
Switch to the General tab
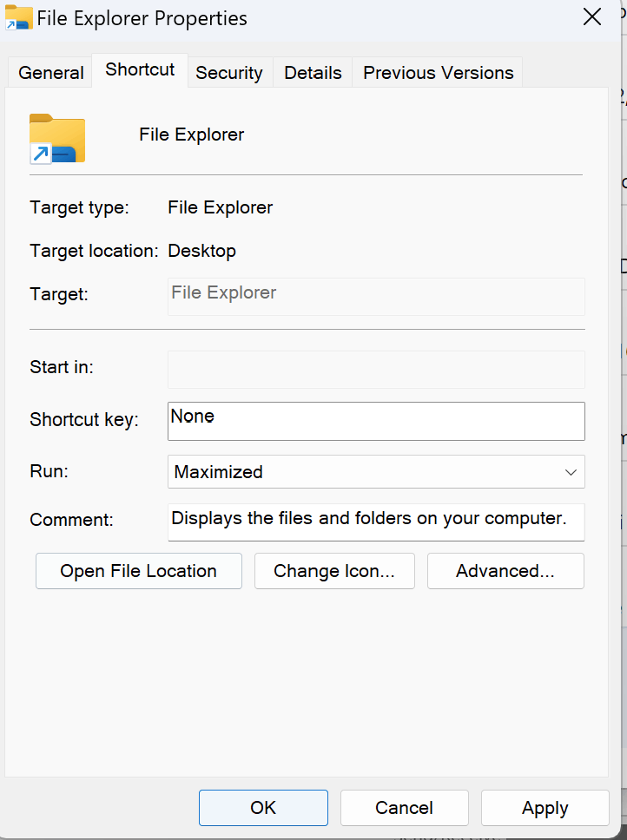51,72
